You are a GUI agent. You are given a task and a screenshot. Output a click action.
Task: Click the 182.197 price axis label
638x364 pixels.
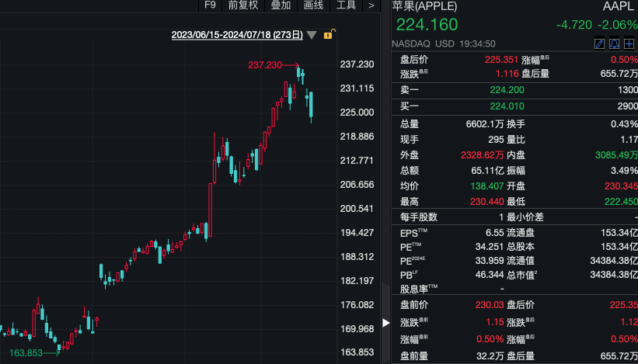pos(357,281)
